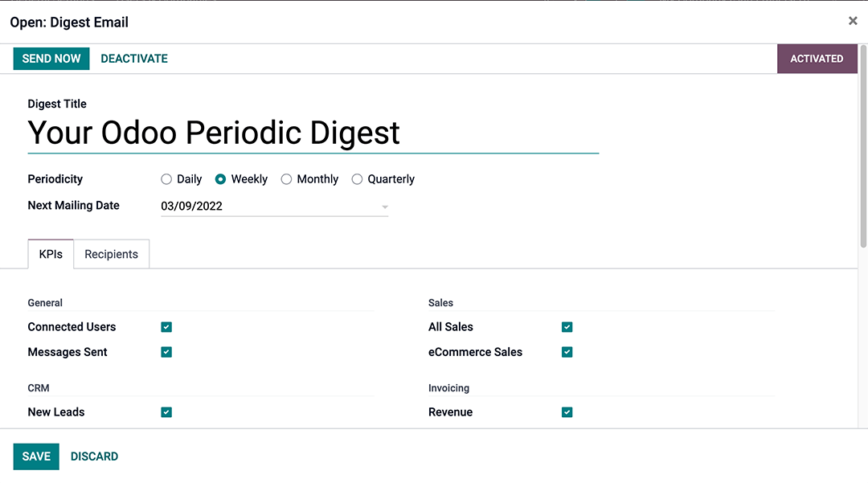Save the digest email settings

[36, 456]
